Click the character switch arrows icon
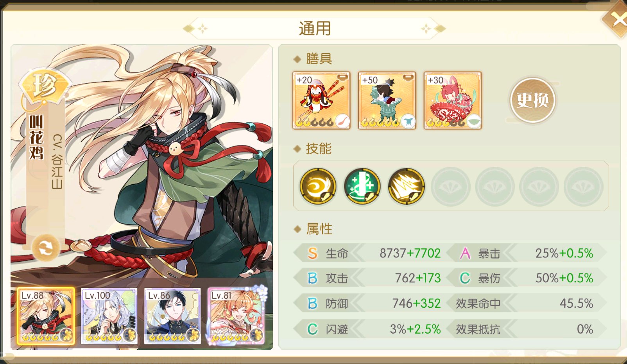Viewport: 627px width, 364px height. coord(45,248)
